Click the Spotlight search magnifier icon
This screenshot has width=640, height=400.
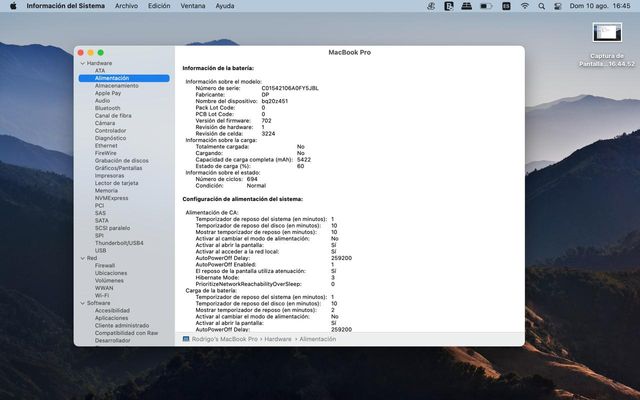pyautogui.click(x=542, y=6)
